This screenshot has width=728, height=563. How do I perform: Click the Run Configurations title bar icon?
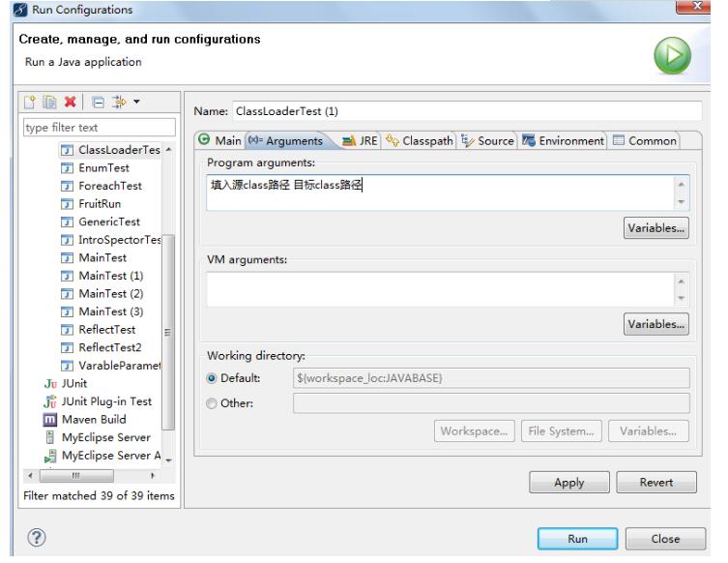click(20, 10)
